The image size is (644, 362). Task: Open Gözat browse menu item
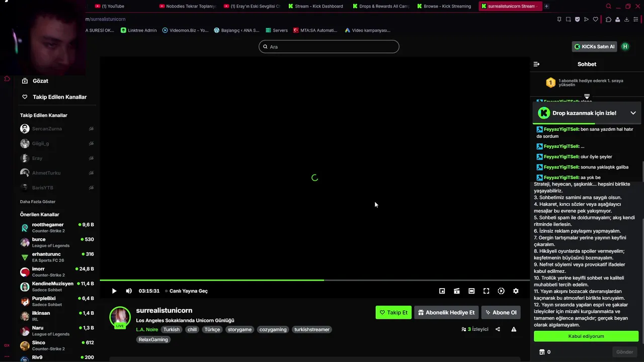35,81
